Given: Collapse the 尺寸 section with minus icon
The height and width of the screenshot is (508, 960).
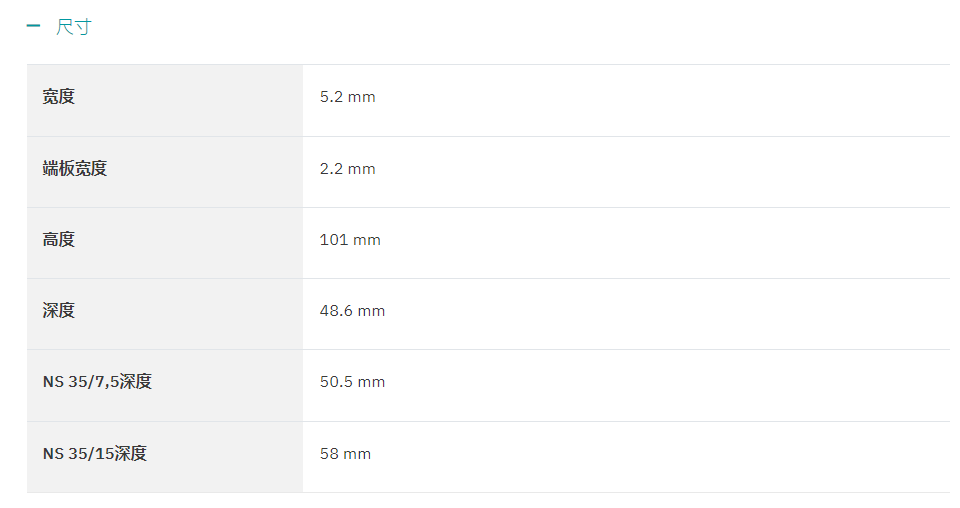Looking at the screenshot, I should click(x=34, y=26).
